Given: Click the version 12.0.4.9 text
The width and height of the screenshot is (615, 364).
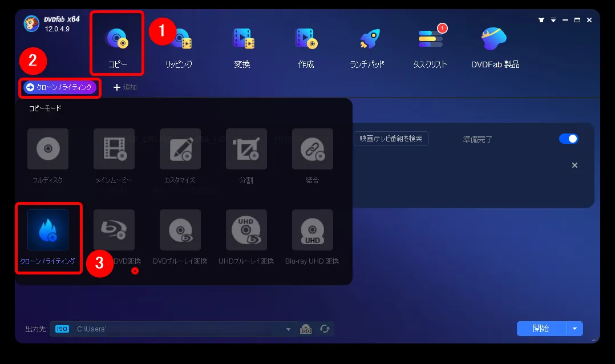Looking at the screenshot, I should pyautogui.click(x=57, y=29).
